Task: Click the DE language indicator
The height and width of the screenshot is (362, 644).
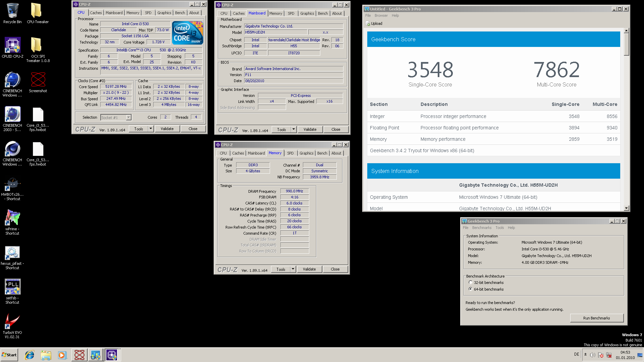Action: point(576,354)
